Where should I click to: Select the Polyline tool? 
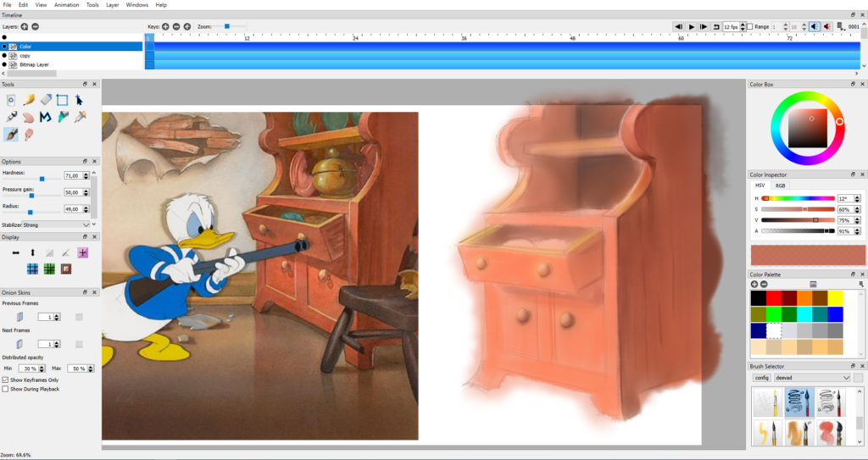point(46,117)
